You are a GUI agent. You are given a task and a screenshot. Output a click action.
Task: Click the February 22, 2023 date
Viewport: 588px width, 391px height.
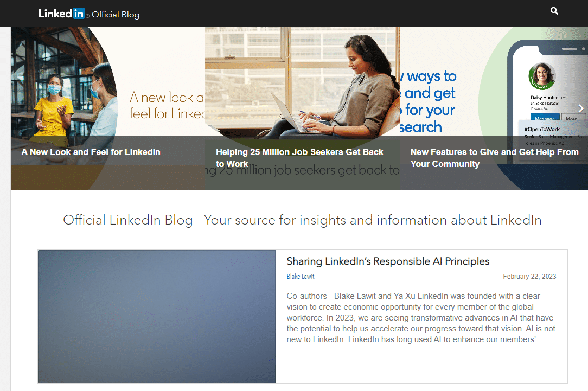[x=529, y=277]
